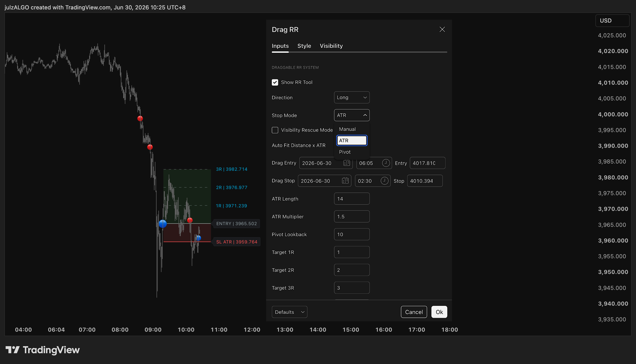Toggle the Show RR Tool checkbox
Image resolution: width=636 pixels, height=364 pixels.
pos(275,82)
